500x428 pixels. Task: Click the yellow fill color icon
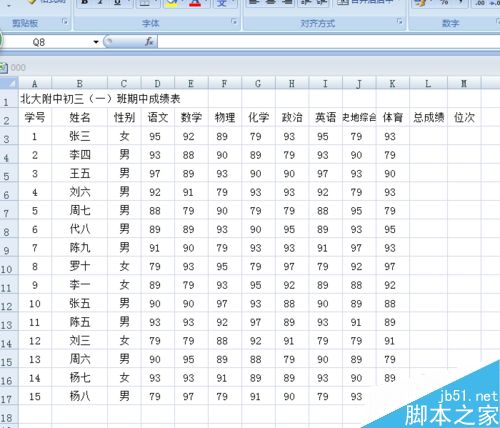coord(172,3)
